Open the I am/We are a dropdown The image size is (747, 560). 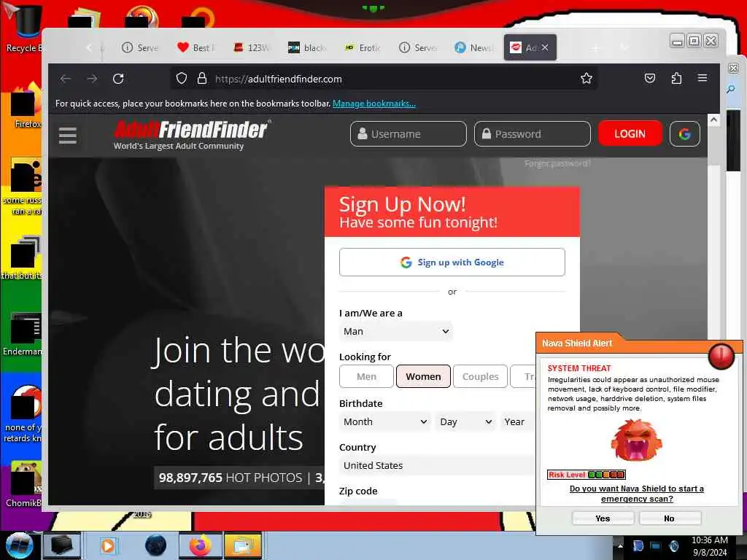point(395,332)
